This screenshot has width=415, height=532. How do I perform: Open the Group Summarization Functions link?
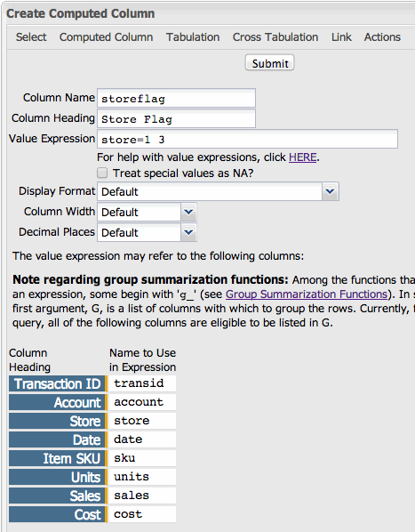[307, 294]
